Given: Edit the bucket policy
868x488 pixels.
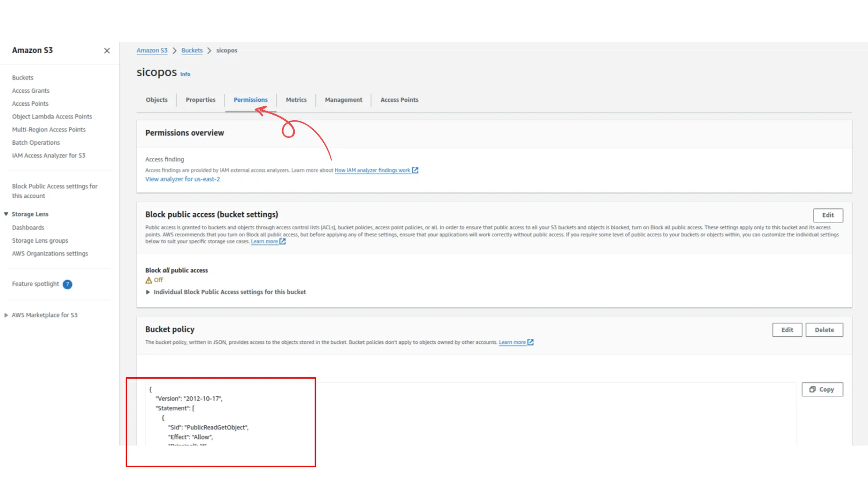Looking at the screenshot, I should coord(787,330).
